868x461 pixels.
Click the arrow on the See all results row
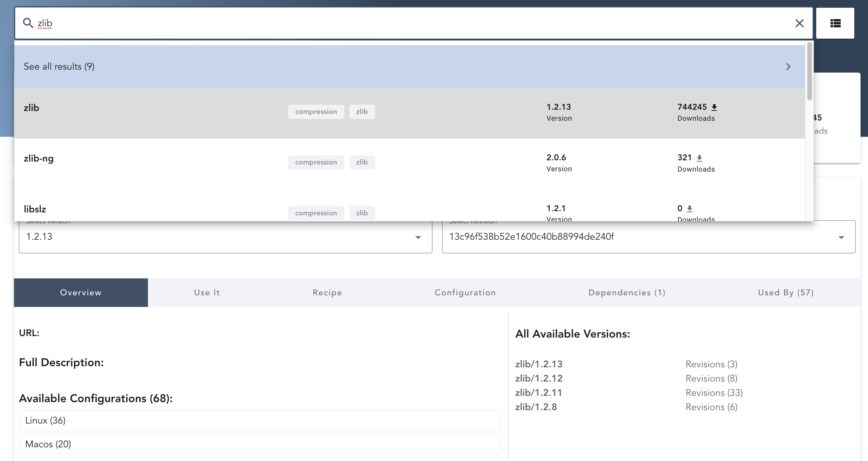[x=788, y=66]
